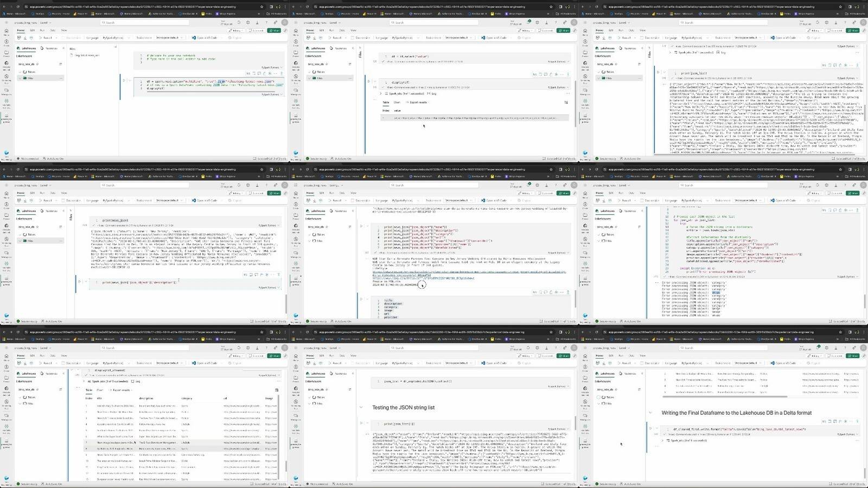Switch to Chart tab in display(df) value output

pos(397,102)
